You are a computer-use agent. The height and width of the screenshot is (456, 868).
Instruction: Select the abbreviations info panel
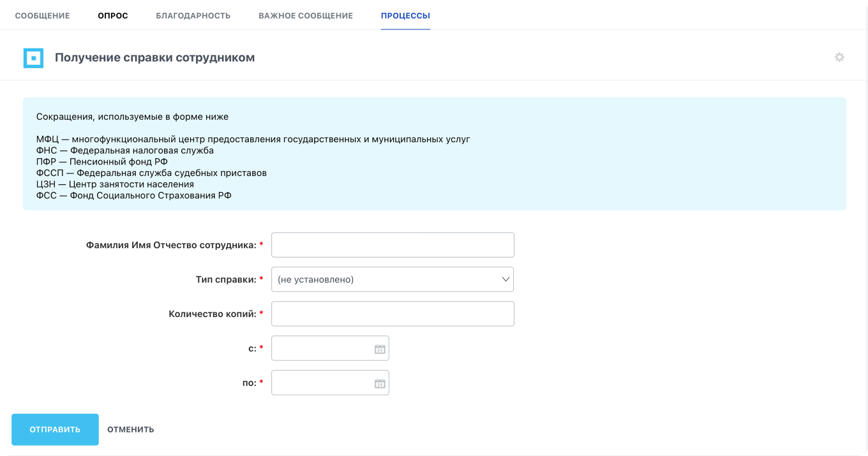click(434, 153)
